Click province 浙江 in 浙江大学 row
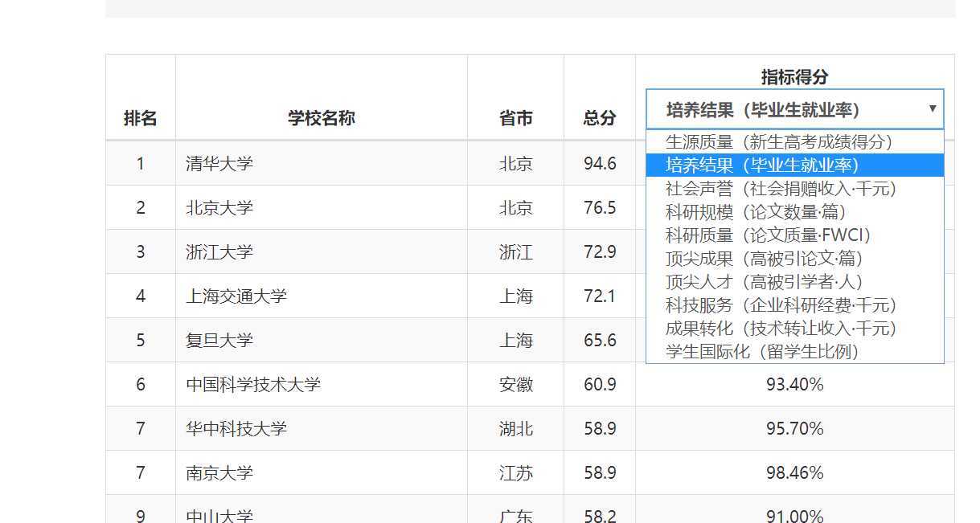980x523 pixels. [x=515, y=252]
